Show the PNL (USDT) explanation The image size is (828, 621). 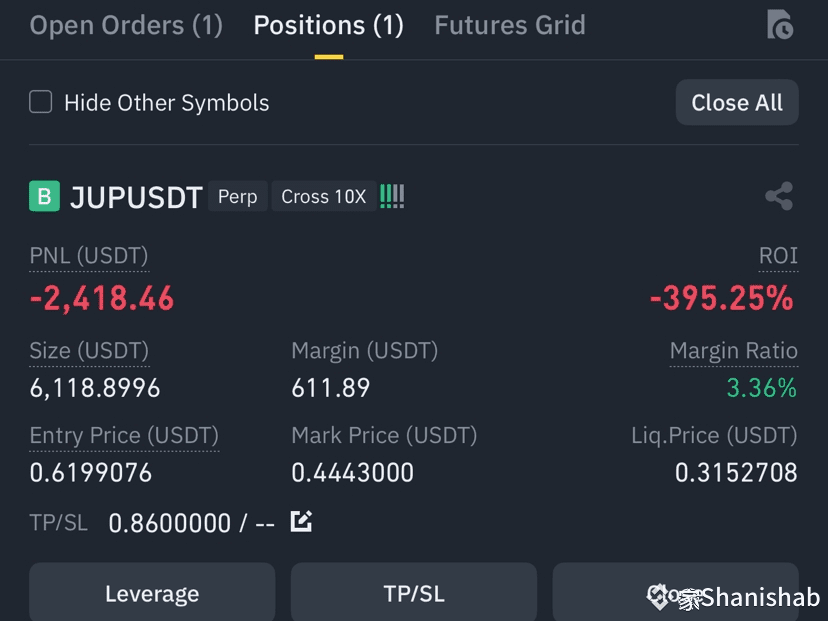[x=89, y=256]
